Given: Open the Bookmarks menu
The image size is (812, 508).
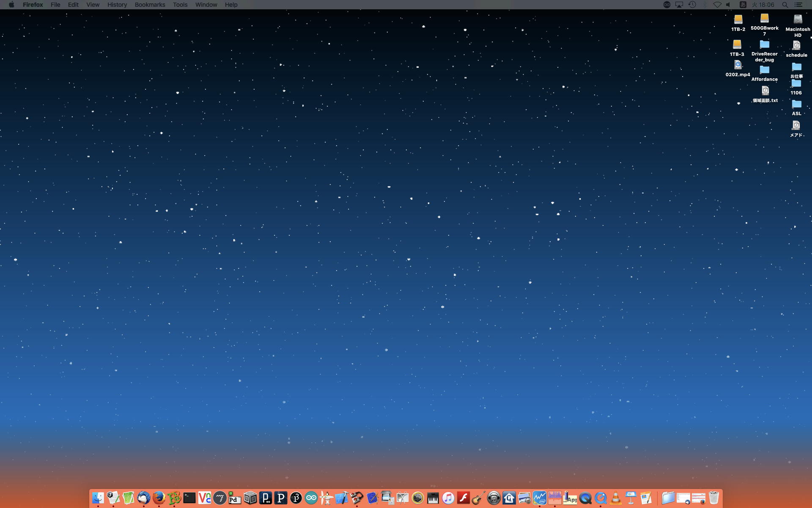Looking at the screenshot, I should [x=150, y=5].
